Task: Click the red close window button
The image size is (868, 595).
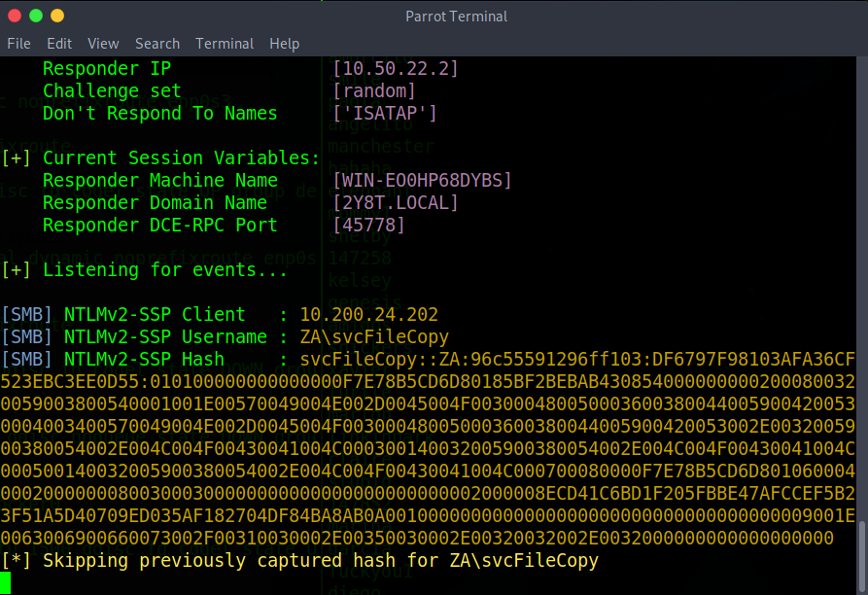Action: pyautogui.click(x=15, y=16)
